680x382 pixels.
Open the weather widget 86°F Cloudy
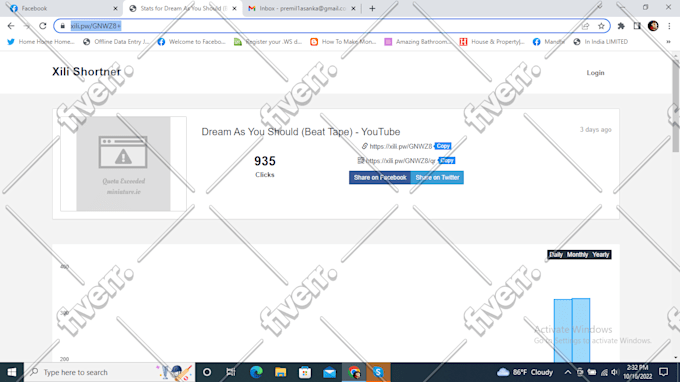525,372
